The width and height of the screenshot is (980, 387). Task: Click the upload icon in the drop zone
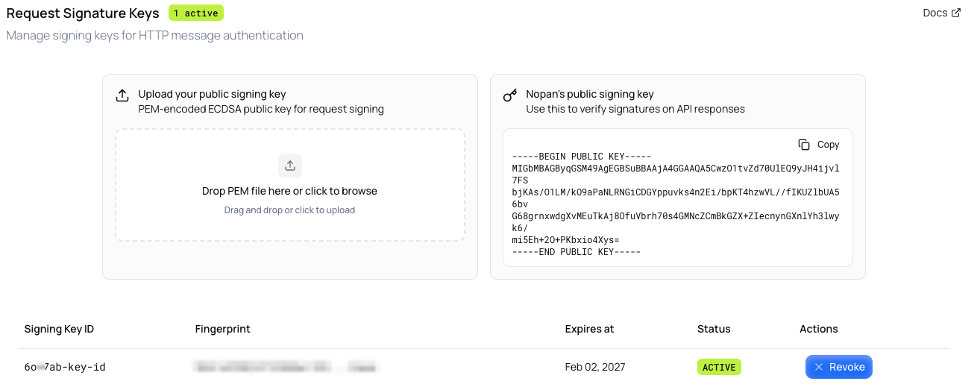289,166
